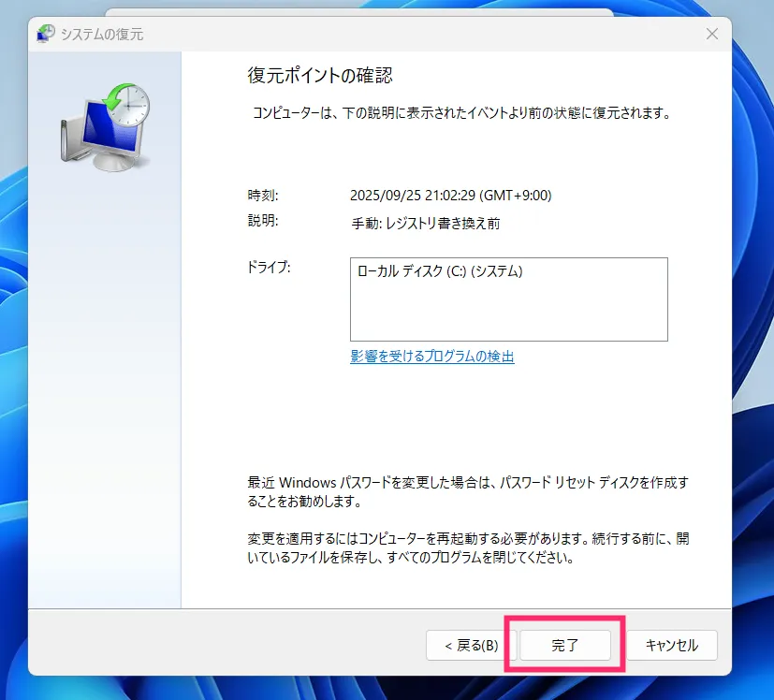Click the ドライブ: label
The image size is (774, 700).
coord(269,267)
